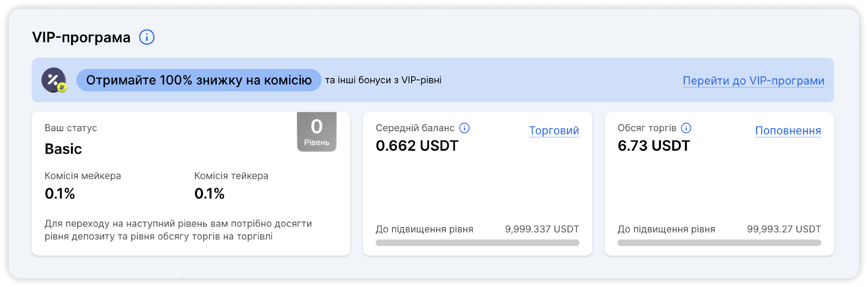Click the average balance progress bar
This screenshot has width=868, height=287.
point(477,243)
